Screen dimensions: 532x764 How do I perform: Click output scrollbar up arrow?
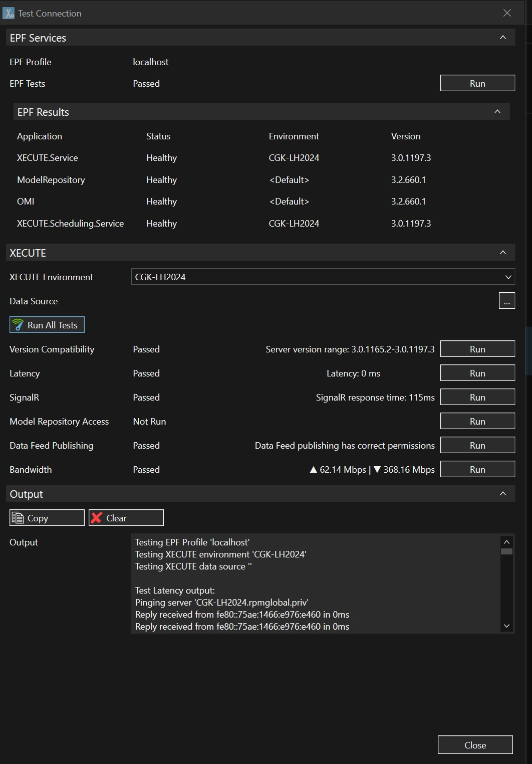tap(507, 542)
